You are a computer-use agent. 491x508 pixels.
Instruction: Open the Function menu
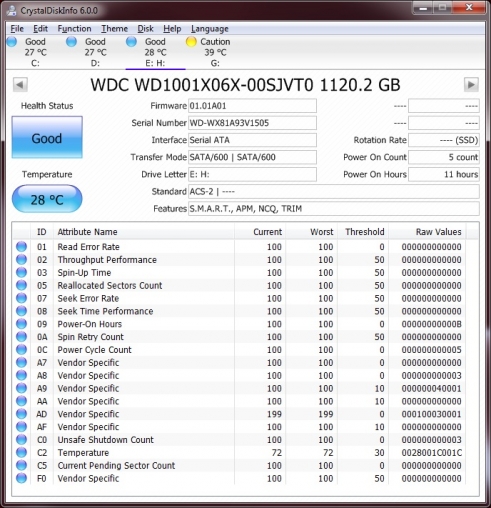74,29
